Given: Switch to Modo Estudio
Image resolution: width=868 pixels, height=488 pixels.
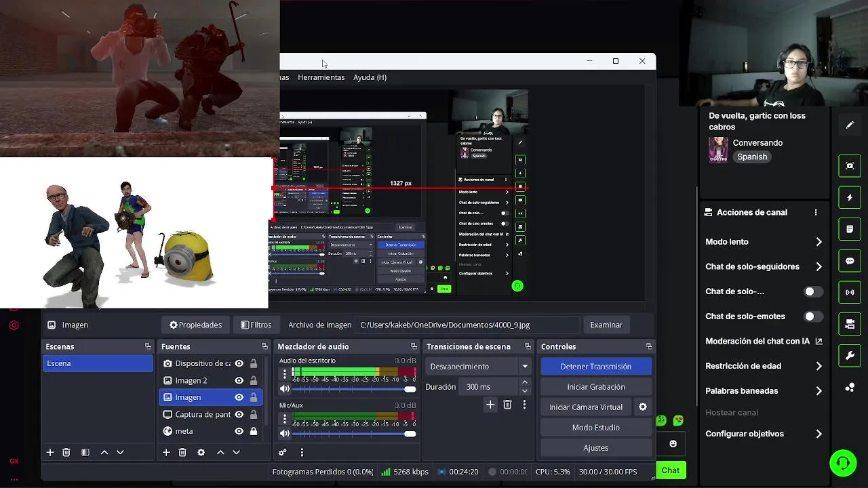Looking at the screenshot, I should pos(596,428).
